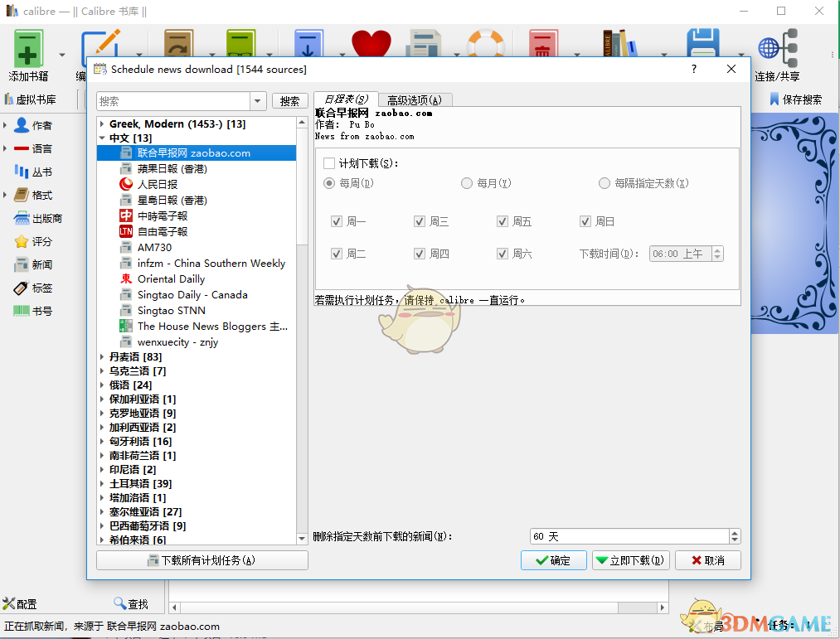Image resolution: width=840 pixels, height=639 pixels.
Task: Increase the 下载时间 value using its stepper
Action: [716, 249]
